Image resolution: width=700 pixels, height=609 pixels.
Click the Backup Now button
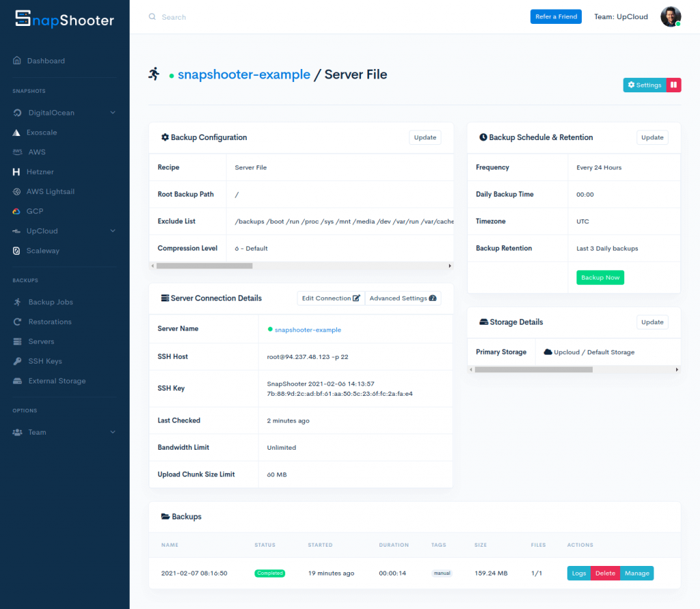(600, 278)
